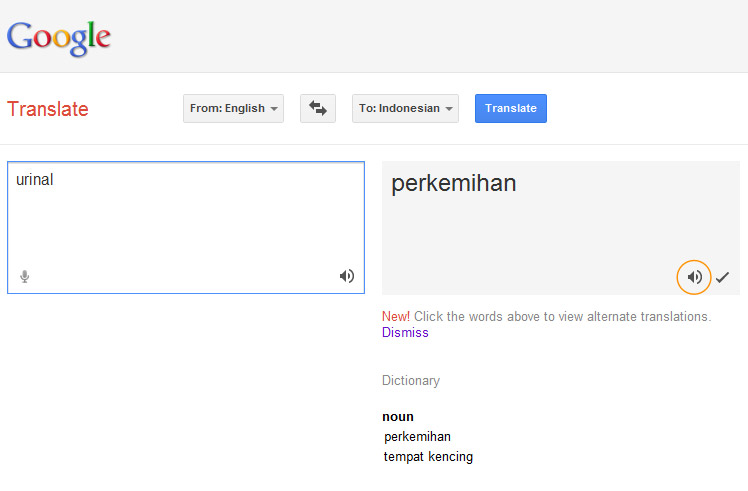Swap languages with the arrows button

(318, 108)
